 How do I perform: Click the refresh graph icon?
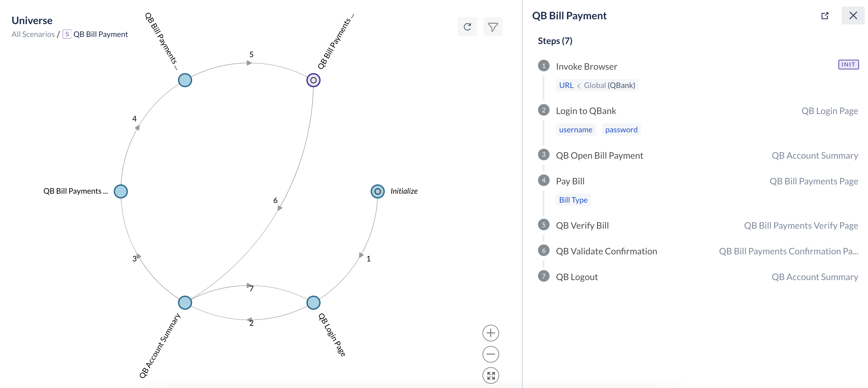tap(467, 27)
